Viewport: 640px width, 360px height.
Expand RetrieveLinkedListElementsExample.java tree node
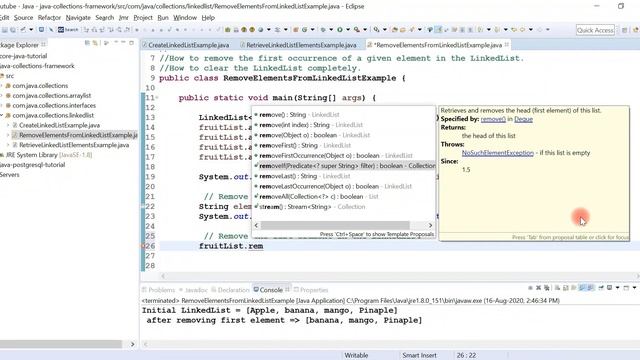[x=8, y=145]
